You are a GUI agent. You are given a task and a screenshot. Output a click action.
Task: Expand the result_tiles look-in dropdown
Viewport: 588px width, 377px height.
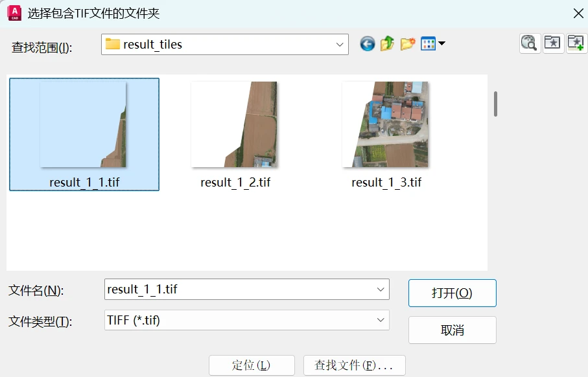point(340,45)
